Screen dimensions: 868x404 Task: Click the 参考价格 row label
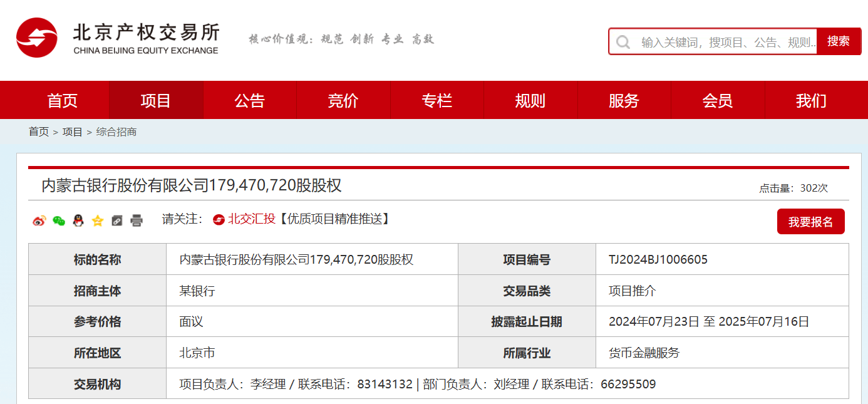(x=97, y=322)
